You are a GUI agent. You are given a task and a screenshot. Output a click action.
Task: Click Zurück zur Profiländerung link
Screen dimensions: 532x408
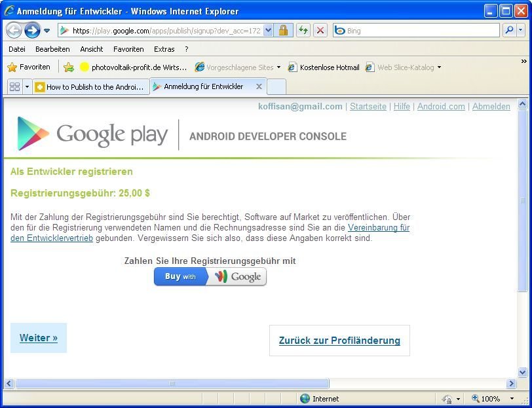[339, 341]
